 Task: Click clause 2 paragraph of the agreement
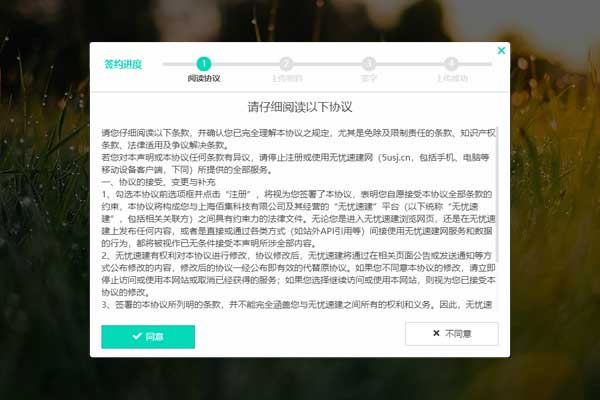298,274
